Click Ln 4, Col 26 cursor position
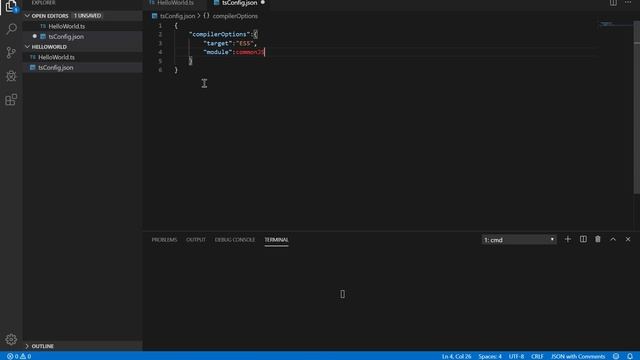This screenshot has width=640, height=360. (x=456, y=356)
